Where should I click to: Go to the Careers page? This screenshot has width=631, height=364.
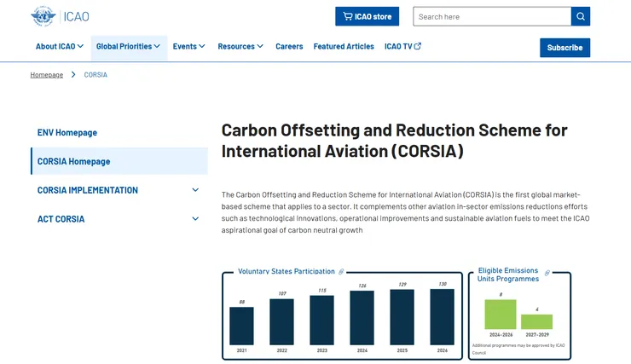pos(289,47)
